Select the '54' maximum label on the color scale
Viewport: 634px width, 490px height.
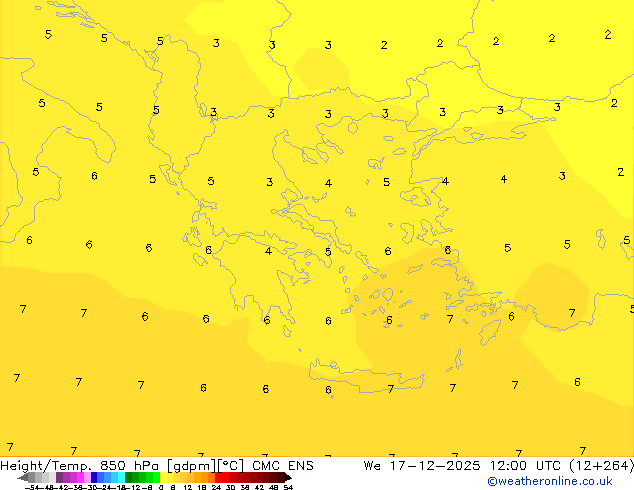tap(288, 487)
